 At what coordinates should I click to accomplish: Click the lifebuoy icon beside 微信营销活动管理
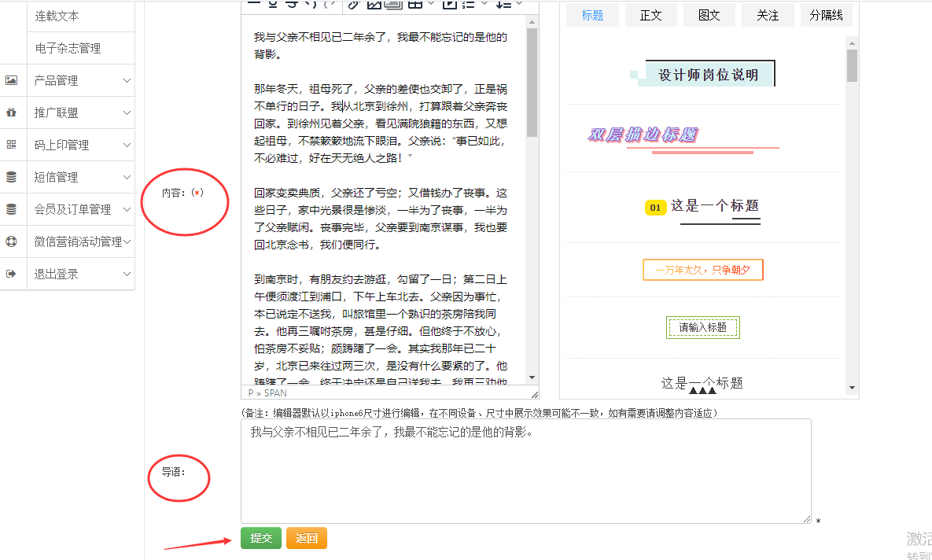tap(11, 241)
